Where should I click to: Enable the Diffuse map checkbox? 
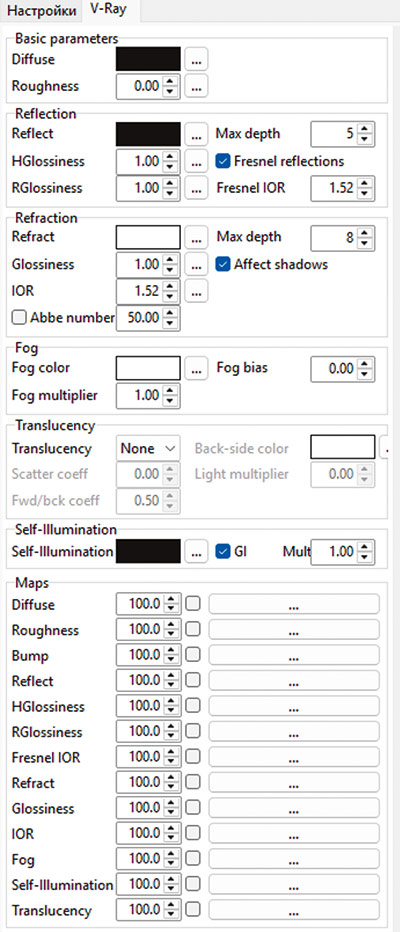(193, 604)
